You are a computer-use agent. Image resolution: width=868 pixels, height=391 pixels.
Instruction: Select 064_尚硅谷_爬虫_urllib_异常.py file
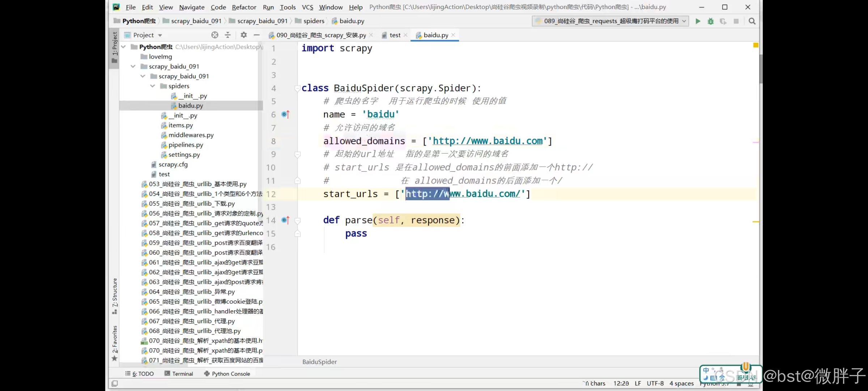pyautogui.click(x=188, y=292)
